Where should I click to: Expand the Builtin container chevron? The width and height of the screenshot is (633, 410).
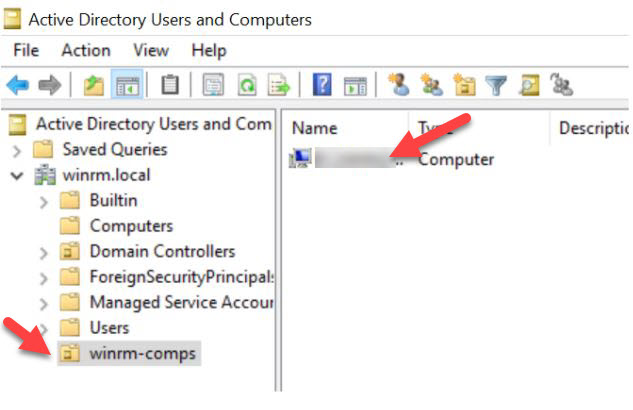click(44, 202)
